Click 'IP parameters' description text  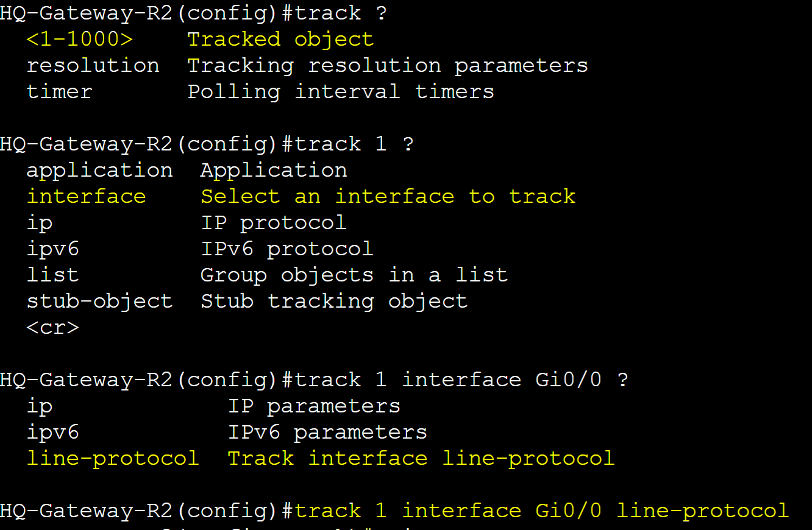314,406
